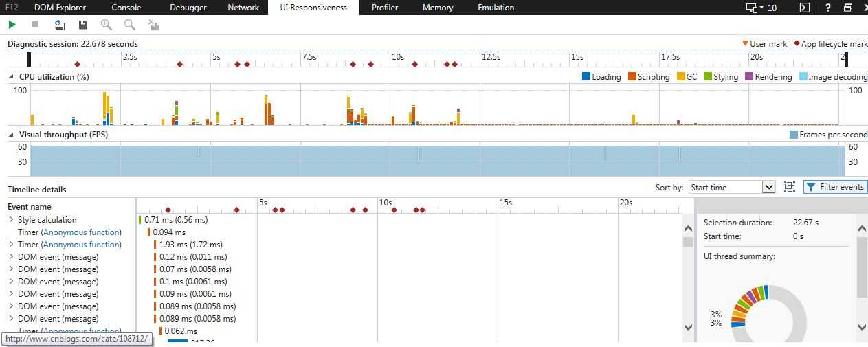Zoom in on the timeline

pyautogui.click(x=106, y=25)
